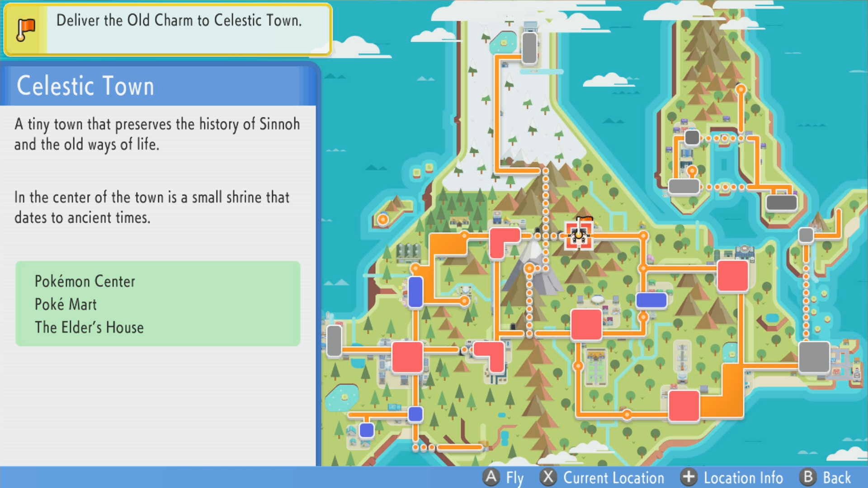Click the "Pokémon Center" facility entry
Image resolution: width=868 pixels, height=488 pixels.
(85, 282)
